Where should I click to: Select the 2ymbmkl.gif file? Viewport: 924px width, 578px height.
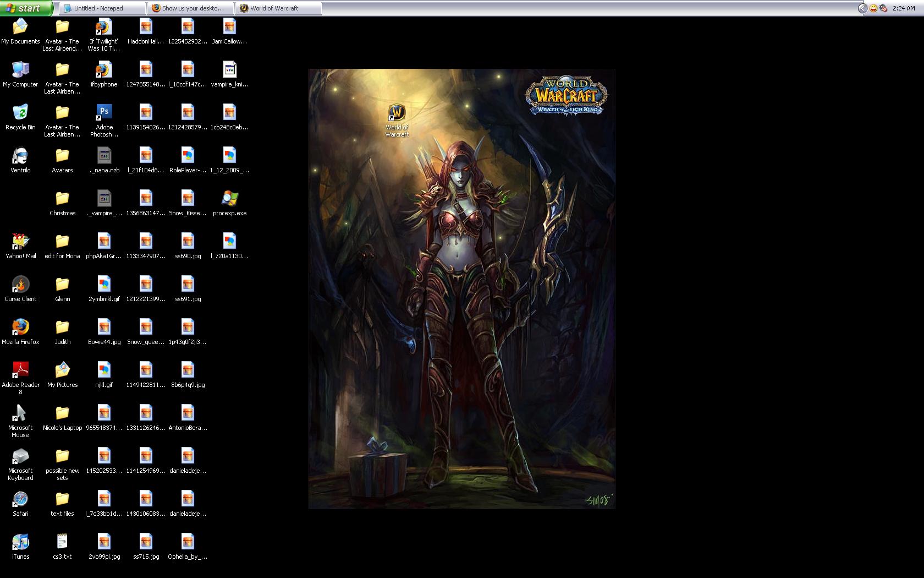104,289
